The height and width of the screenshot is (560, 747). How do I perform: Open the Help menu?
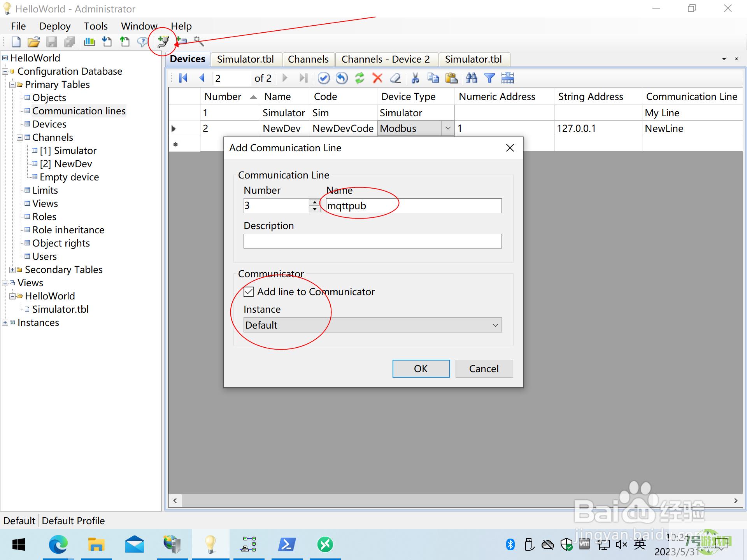pyautogui.click(x=181, y=26)
